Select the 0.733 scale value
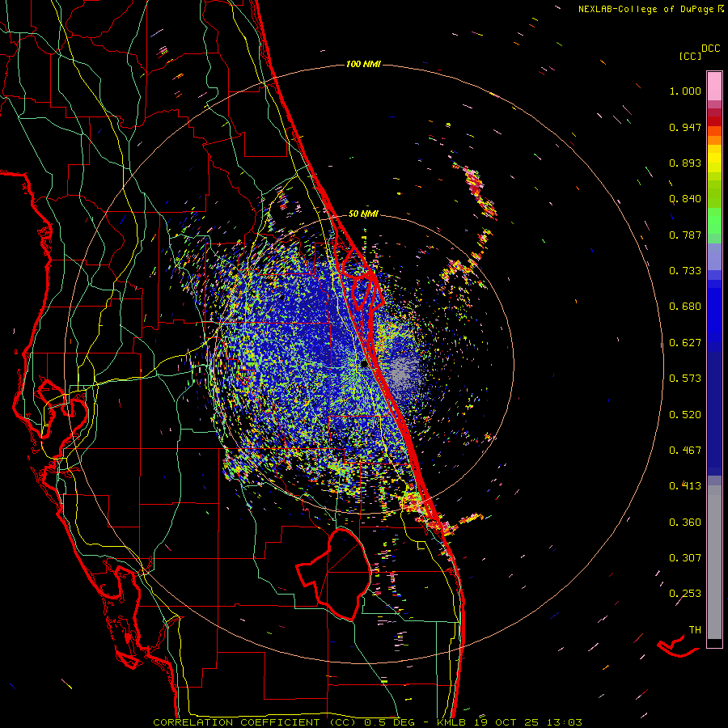 pos(685,271)
